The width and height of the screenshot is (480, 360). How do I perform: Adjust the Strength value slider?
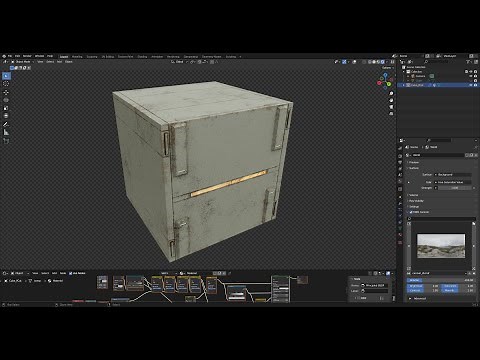click(455, 188)
